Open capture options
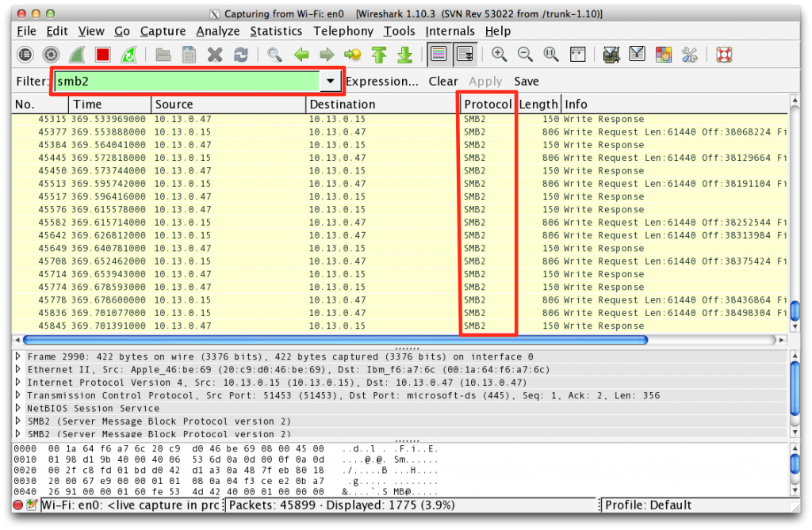The height and width of the screenshot is (530, 812). click(51, 54)
